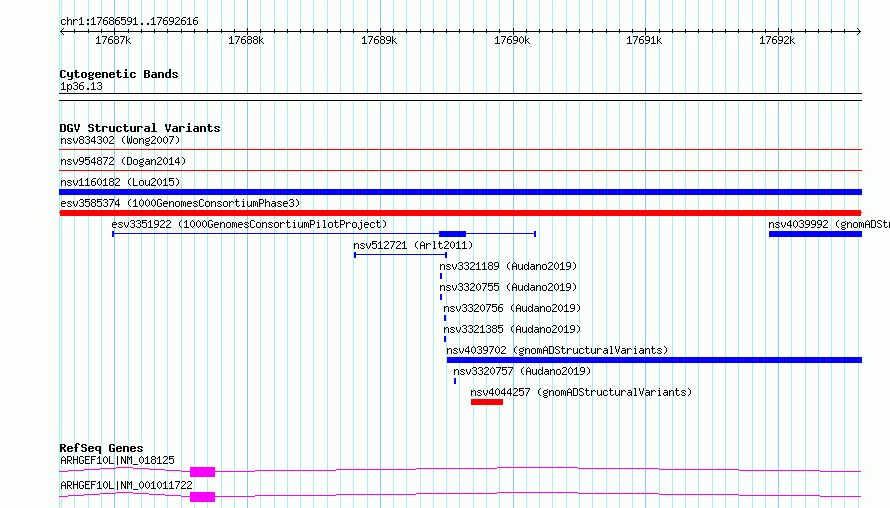Click the red bar under nsv4044257
The width and height of the screenshot is (890, 508).
pos(487,402)
